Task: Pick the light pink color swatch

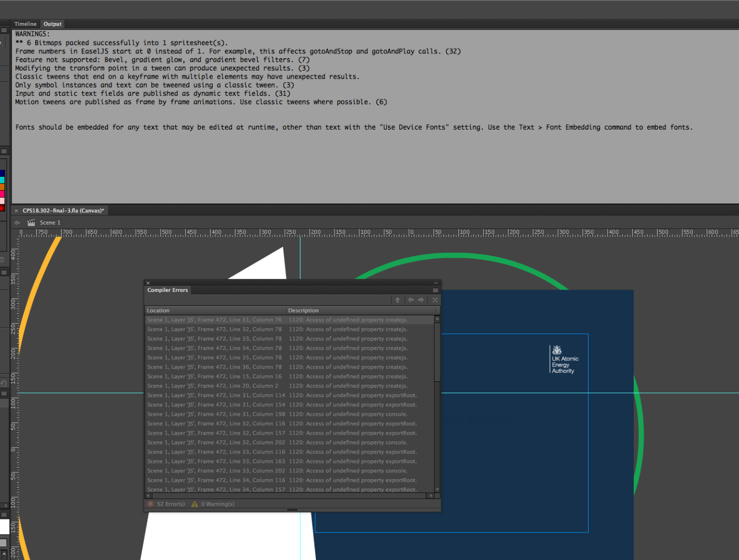Action: tap(2, 201)
